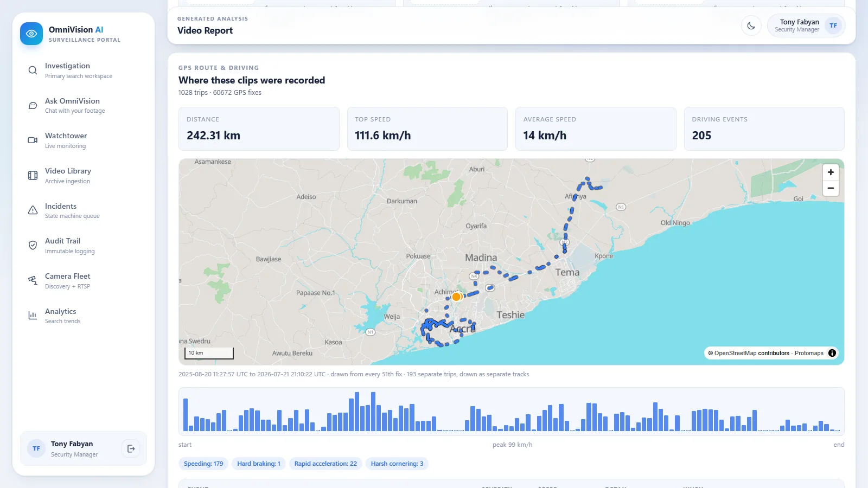Select Harsh cornering: 3 chip
Viewport: 868px width, 488px height.
point(397,464)
